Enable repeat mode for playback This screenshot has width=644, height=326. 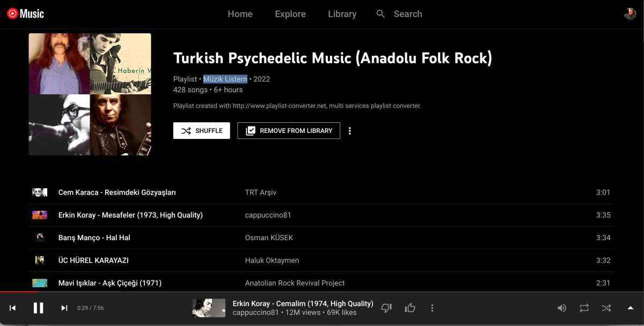pyautogui.click(x=584, y=307)
